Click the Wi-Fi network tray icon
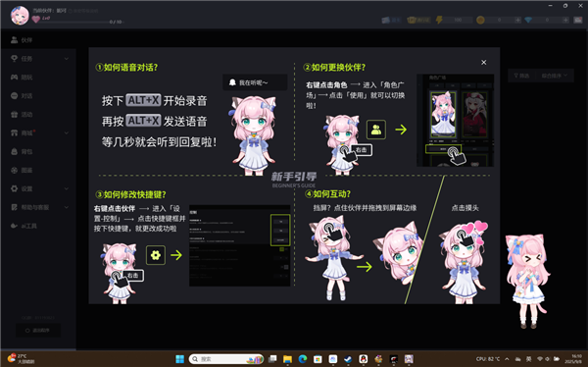This screenshot has width=588, height=367. pyautogui.click(x=540, y=359)
